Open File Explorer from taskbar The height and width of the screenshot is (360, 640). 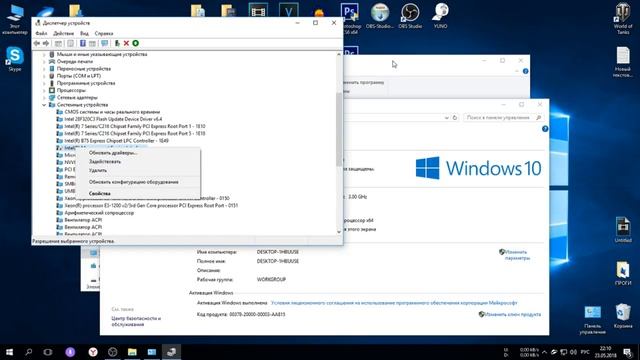coord(132,352)
